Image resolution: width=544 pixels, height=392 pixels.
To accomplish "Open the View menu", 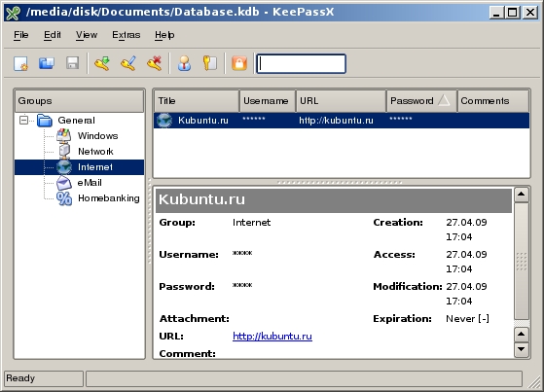I will click(x=87, y=35).
